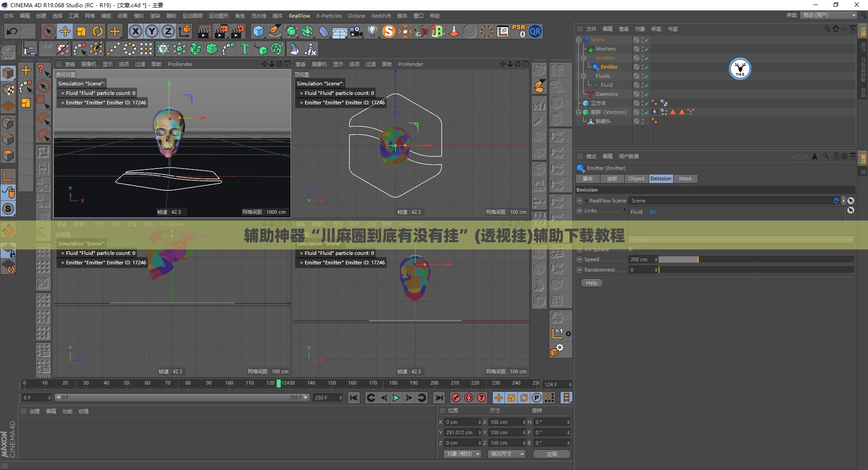Image resolution: width=868 pixels, height=470 pixels.
Task: Open the 绝对尺寸 size dropdown
Action: point(507,454)
